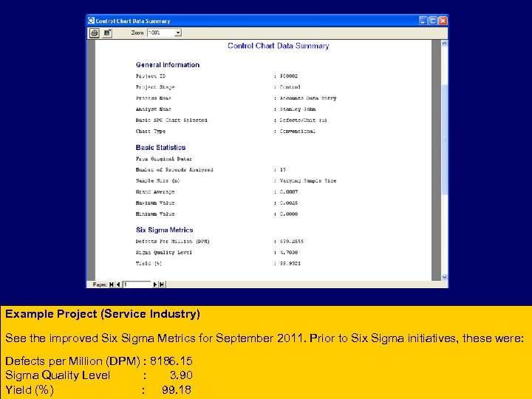Minimize the Control Chart Data Summary window
532x399 pixels.
[423, 21]
